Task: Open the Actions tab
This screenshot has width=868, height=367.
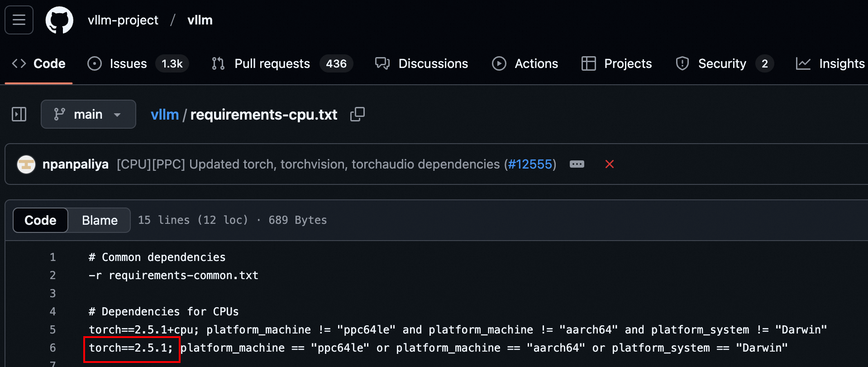Action: click(x=525, y=63)
